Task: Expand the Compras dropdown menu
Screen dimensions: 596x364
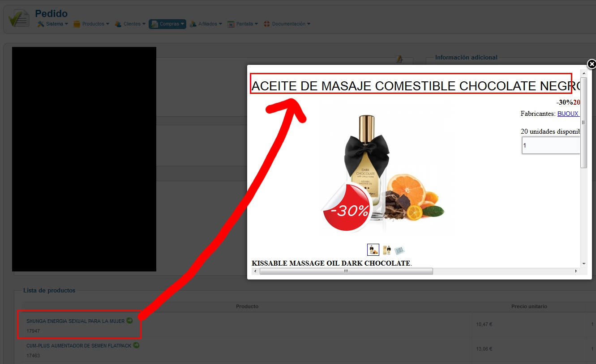Action: point(167,24)
